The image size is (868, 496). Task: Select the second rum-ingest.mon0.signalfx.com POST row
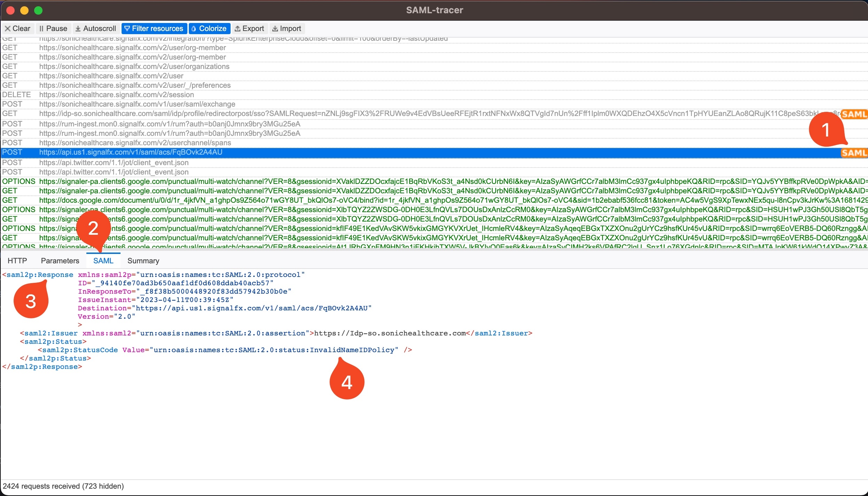tap(434, 133)
